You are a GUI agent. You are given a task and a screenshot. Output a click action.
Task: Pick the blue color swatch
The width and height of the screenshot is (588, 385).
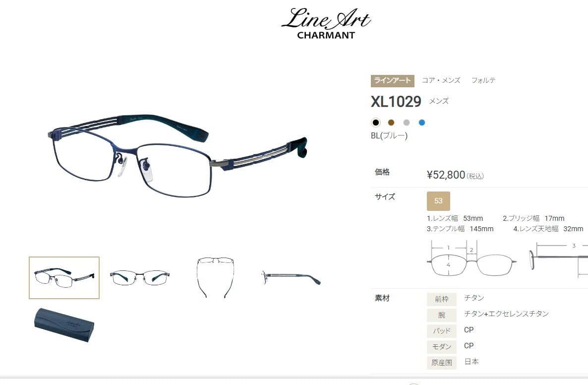[x=422, y=123]
